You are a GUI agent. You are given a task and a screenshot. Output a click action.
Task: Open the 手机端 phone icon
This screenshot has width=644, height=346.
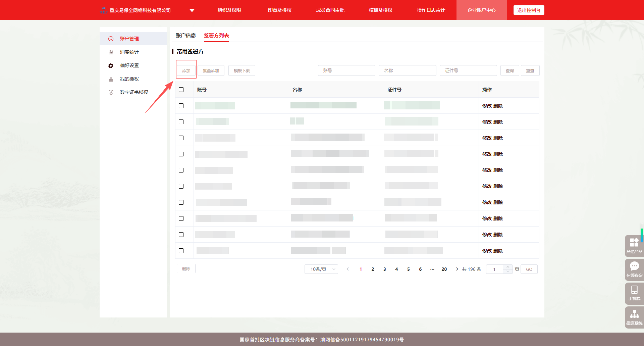pos(634,290)
